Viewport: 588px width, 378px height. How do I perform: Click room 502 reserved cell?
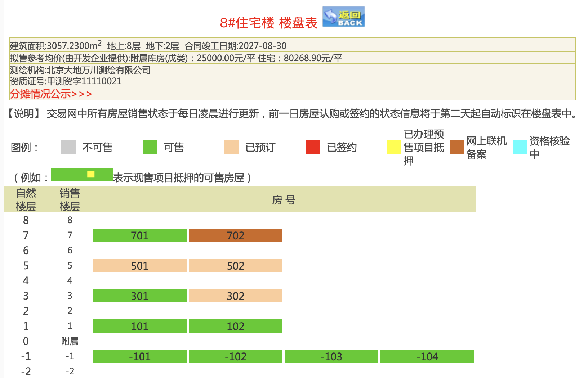pyautogui.click(x=236, y=266)
